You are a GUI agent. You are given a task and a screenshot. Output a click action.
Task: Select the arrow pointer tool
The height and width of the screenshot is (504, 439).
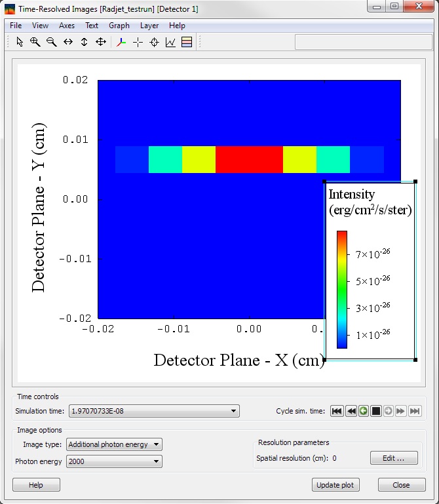click(19, 42)
